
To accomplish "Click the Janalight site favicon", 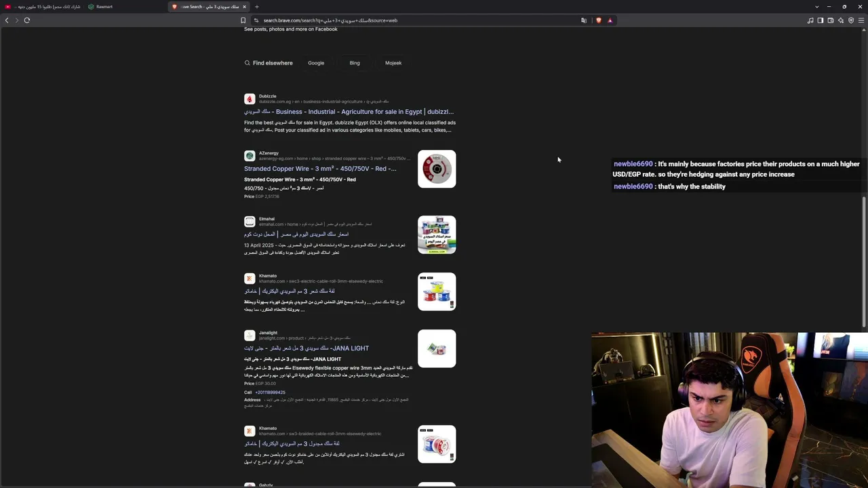I will [250, 335].
